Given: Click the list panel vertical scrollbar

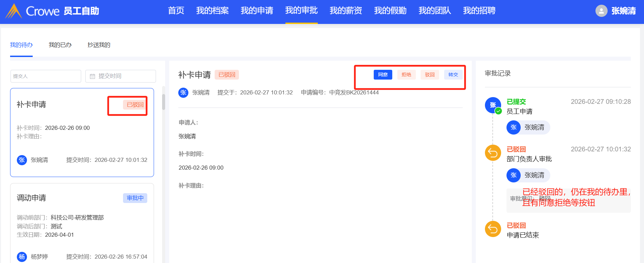Looking at the screenshot, I should coord(164,101).
